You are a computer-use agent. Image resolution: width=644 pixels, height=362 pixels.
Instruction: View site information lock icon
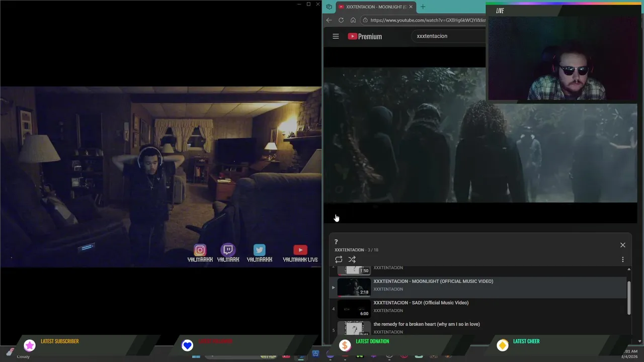365,20
